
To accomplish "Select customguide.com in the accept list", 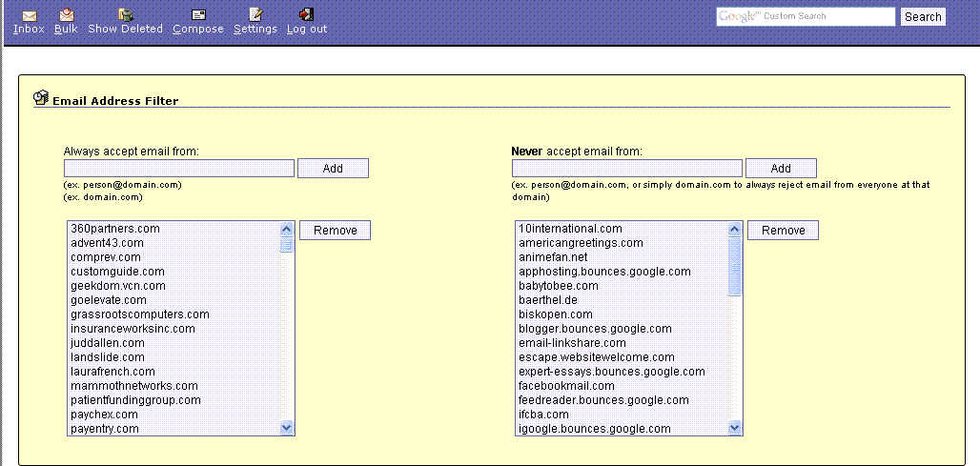I will pyautogui.click(x=174, y=272).
